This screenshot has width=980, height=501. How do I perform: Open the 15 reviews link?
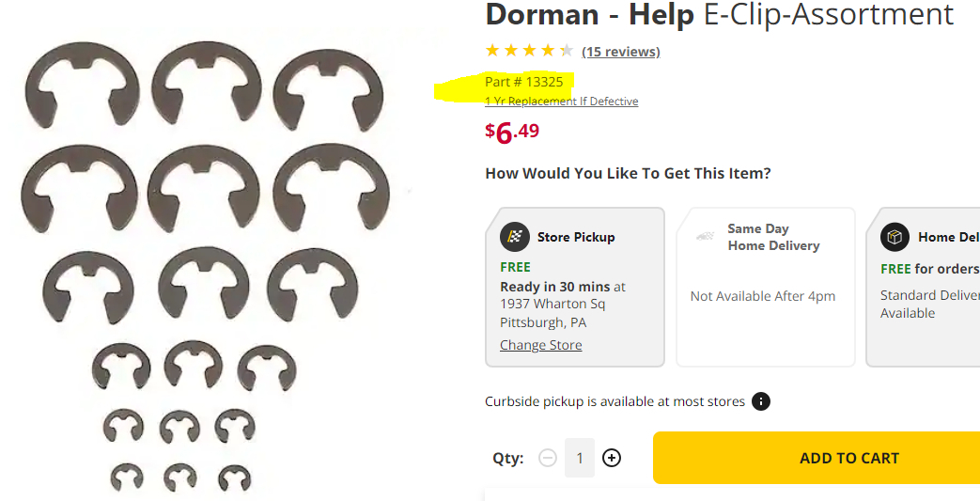tap(620, 52)
